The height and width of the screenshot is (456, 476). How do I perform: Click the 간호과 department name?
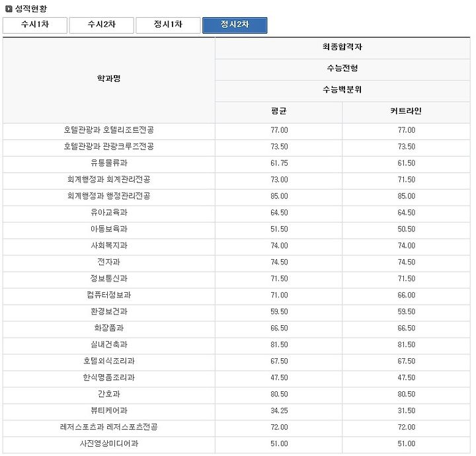click(x=108, y=394)
